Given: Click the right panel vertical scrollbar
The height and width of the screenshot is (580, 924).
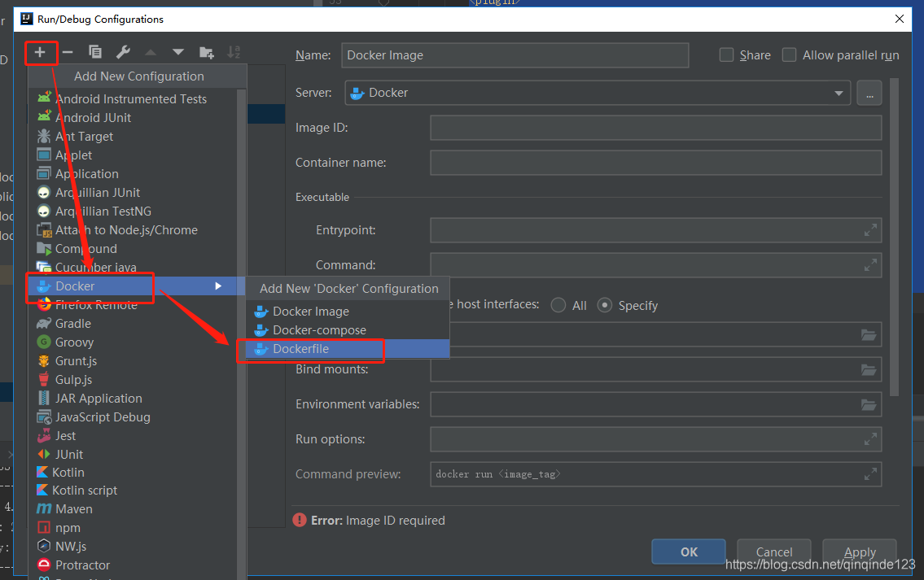Looking at the screenshot, I should 894,238.
